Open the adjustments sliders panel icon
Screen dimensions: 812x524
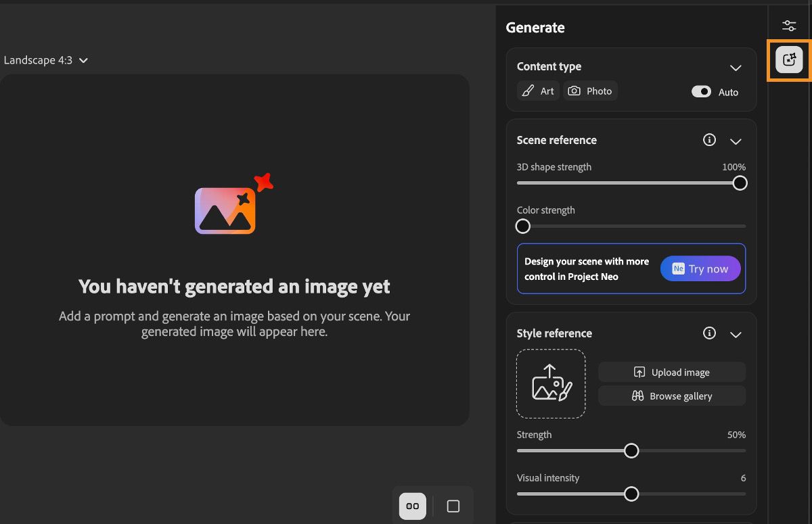click(x=789, y=26)
